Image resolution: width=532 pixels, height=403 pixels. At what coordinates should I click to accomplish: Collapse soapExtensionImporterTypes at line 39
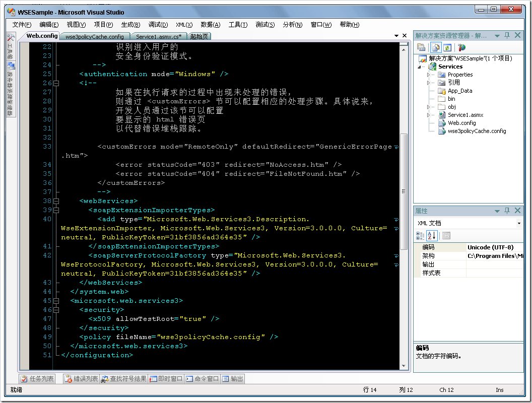[56, 211]
